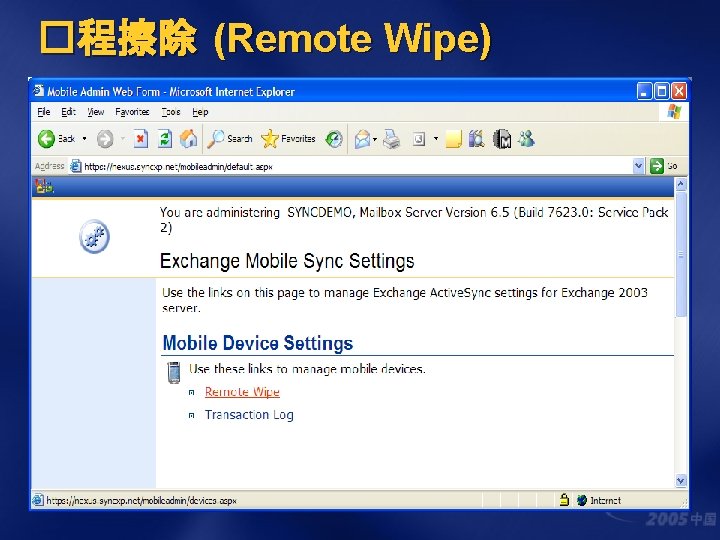Click the 'Exchange Mobile Sync Settings' heading
This screenshot has height=540, width=720.
pyautogui.click(x=287, y=261)
